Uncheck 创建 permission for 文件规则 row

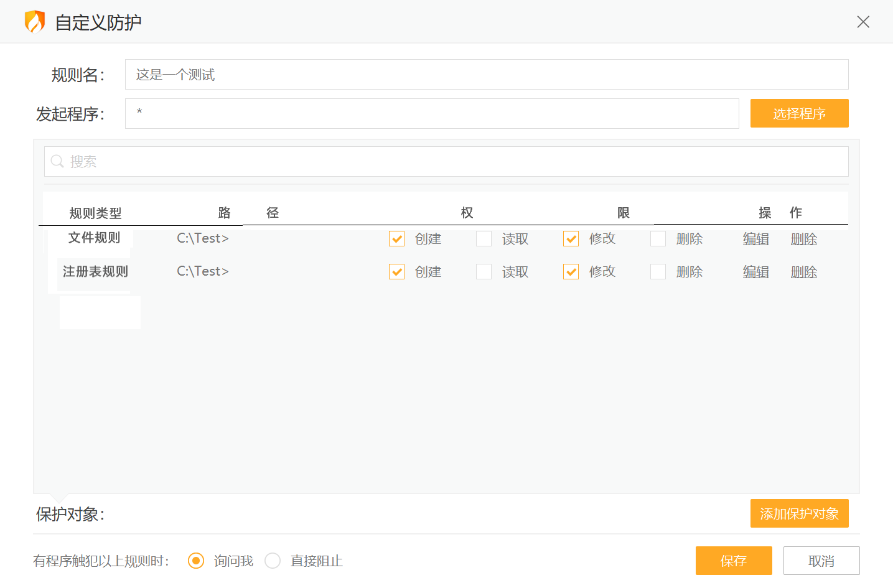point(396,238)
